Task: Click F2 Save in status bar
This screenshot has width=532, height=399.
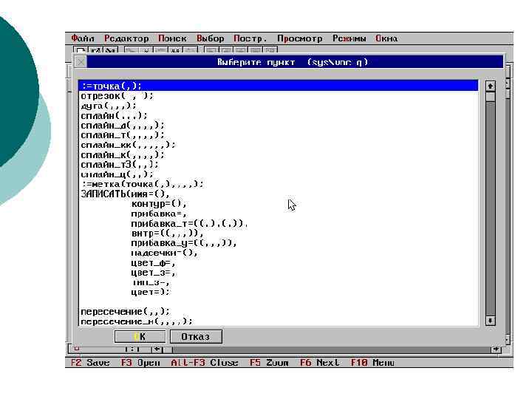Action: click(90, 362)
